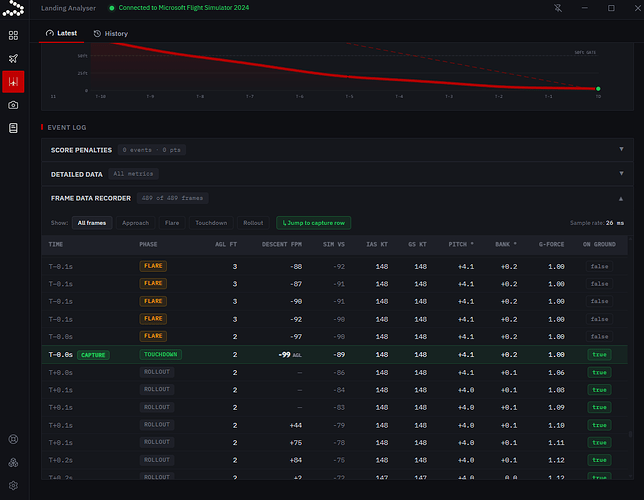Filter frames to Approach phase
This screenshot has width=644, height=500.
(x=136, y=223)
